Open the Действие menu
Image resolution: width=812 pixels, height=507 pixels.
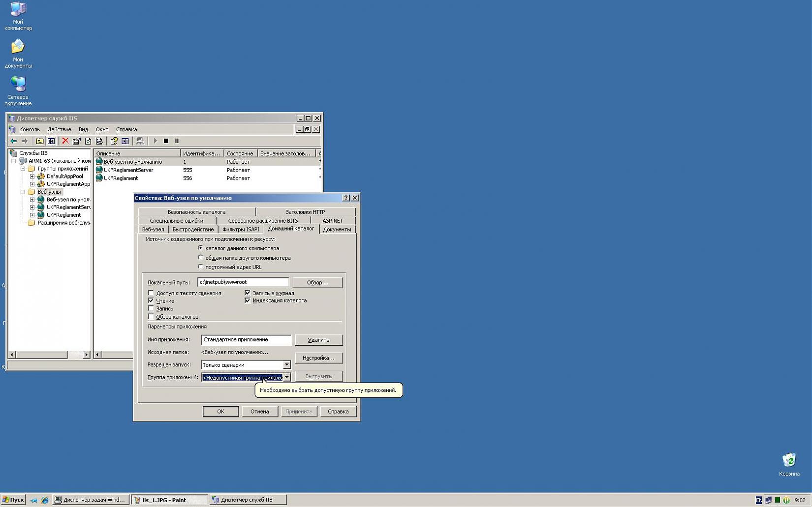59,129
